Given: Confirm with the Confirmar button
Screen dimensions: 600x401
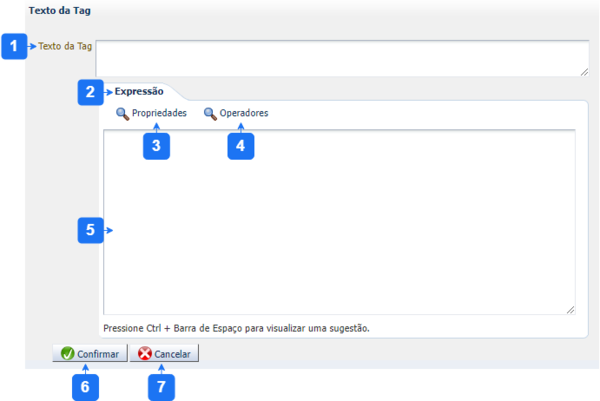Looking at the screenshot, I should pos(90,354).
